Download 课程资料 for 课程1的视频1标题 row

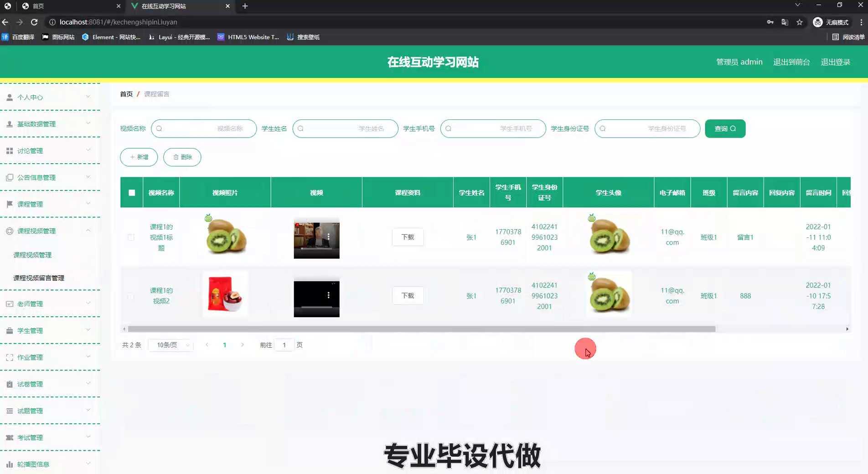(408, 237)
